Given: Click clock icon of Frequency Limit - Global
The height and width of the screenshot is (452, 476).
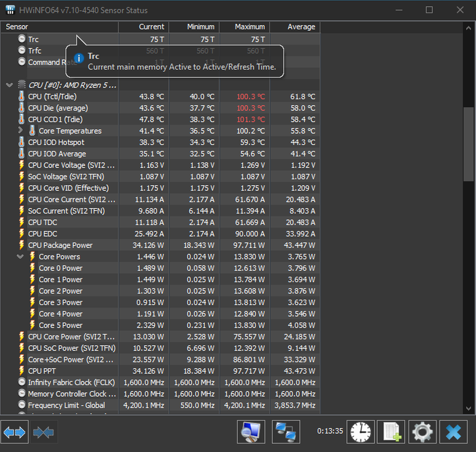Looking at the screenshot, I should (x=22, y=405).
